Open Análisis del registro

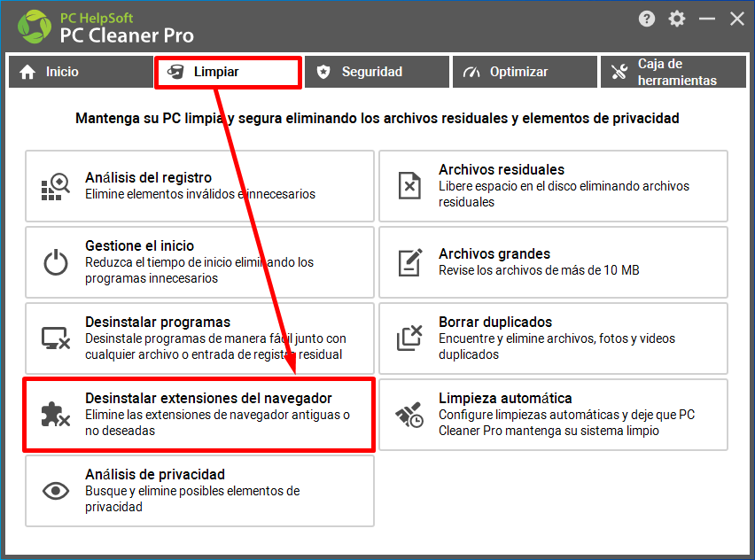[x=199, y=186]
